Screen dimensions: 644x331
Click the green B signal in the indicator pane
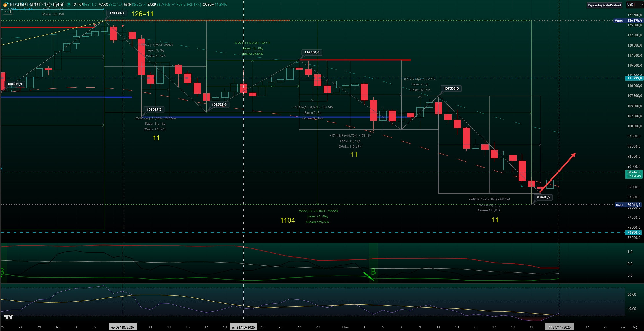point(373,272)
